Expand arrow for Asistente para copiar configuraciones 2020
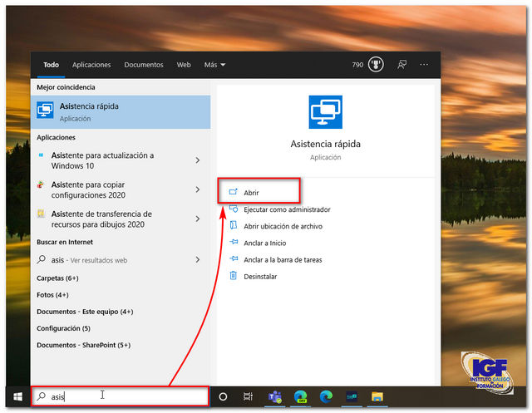The image size is (532, 413). pos(197,189)
